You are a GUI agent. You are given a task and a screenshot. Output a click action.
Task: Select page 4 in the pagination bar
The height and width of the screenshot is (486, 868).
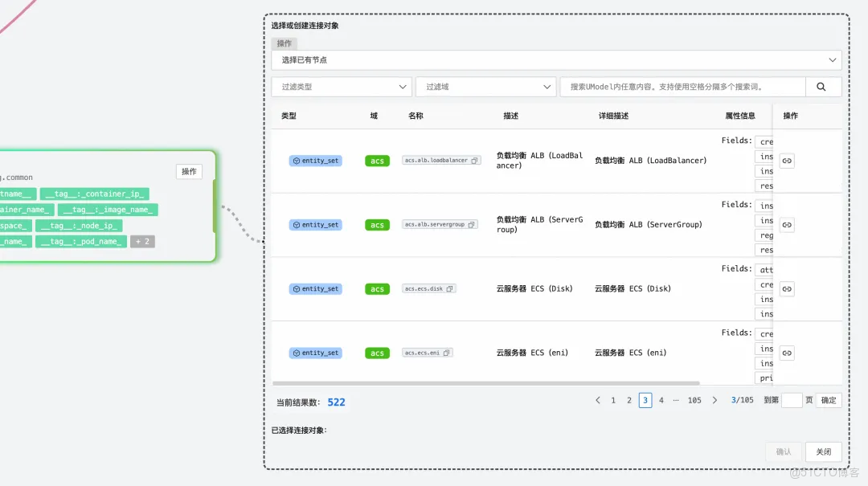click(661, 399)
